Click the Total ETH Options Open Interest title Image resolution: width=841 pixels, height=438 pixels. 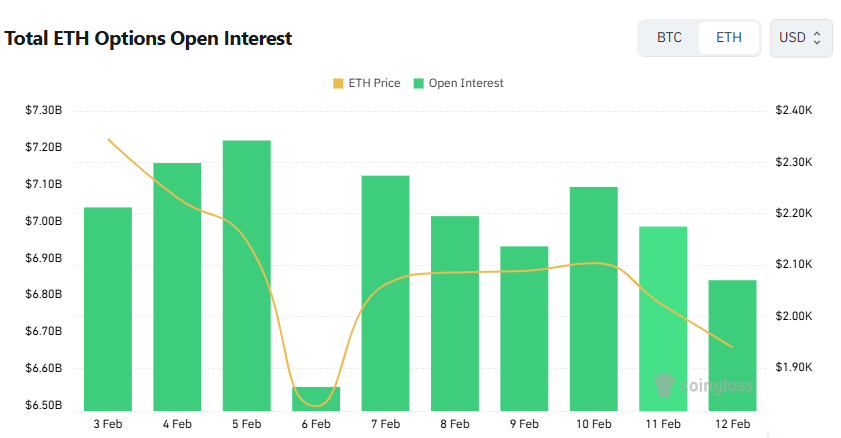click(x=149, y=39)
